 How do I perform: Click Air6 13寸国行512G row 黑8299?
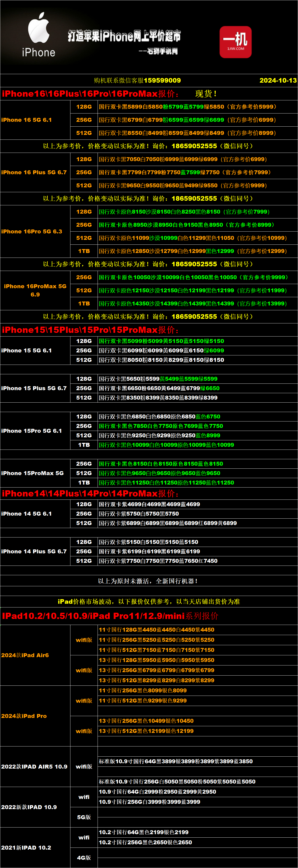coord(198,680)
